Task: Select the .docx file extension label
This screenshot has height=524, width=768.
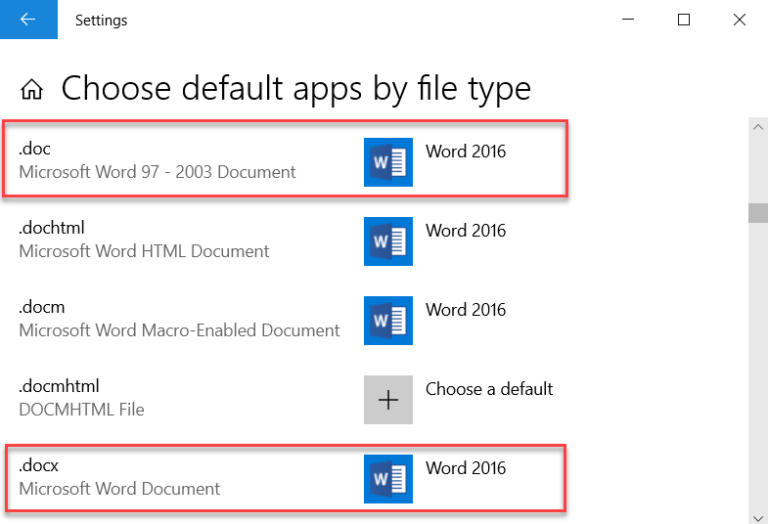Action: [x=38, y=465]
